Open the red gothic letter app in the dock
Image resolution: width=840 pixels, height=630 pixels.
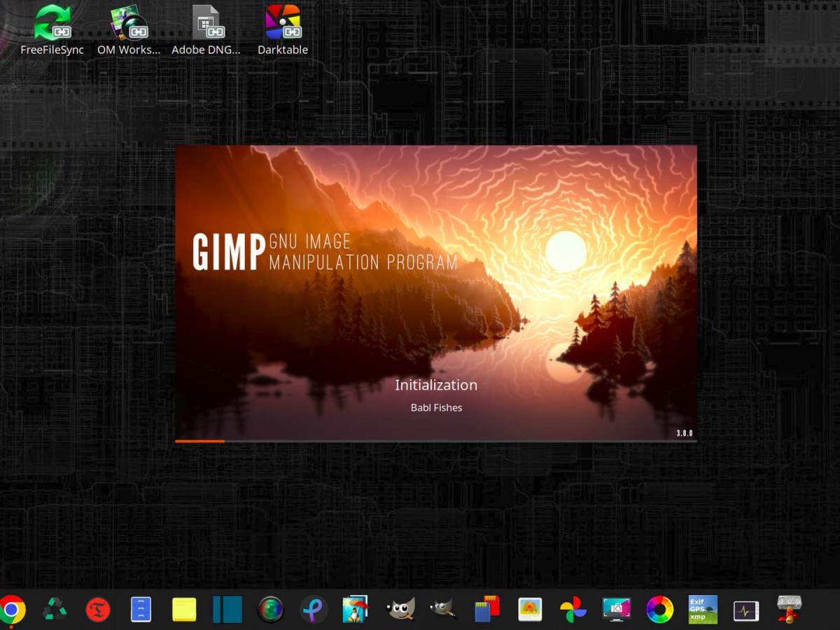coord(98,610)
